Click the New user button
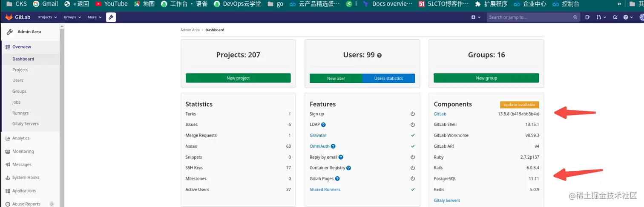 point(336,79)
